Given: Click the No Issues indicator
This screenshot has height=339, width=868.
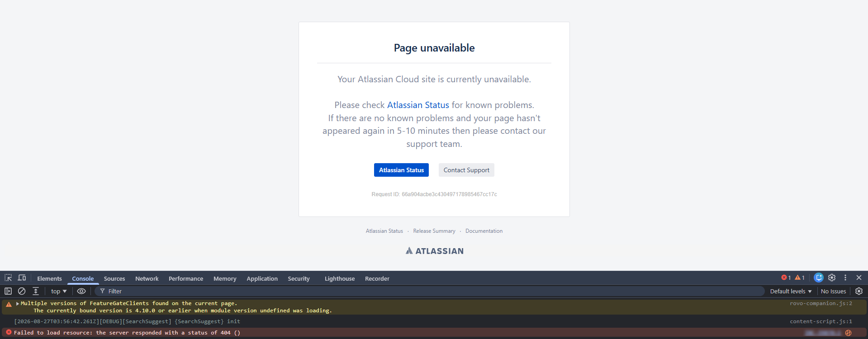Looking at the screenshot, I should tap(833, 291).
